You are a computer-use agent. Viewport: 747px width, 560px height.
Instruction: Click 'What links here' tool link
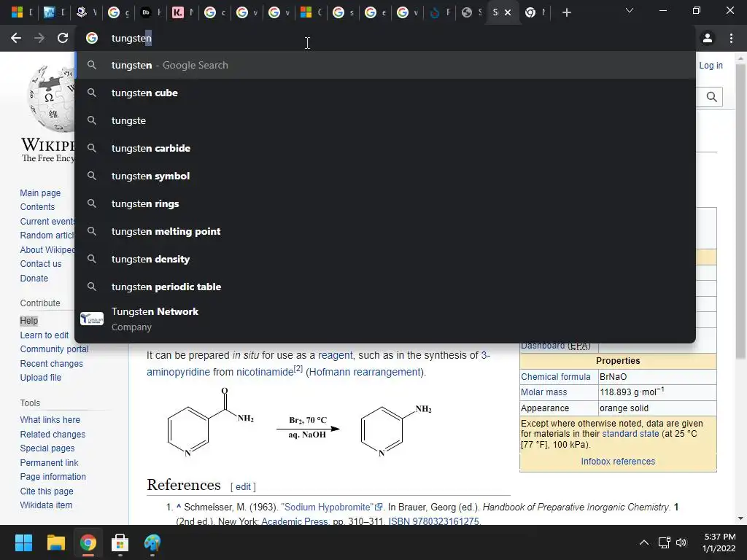coord(50,419)
